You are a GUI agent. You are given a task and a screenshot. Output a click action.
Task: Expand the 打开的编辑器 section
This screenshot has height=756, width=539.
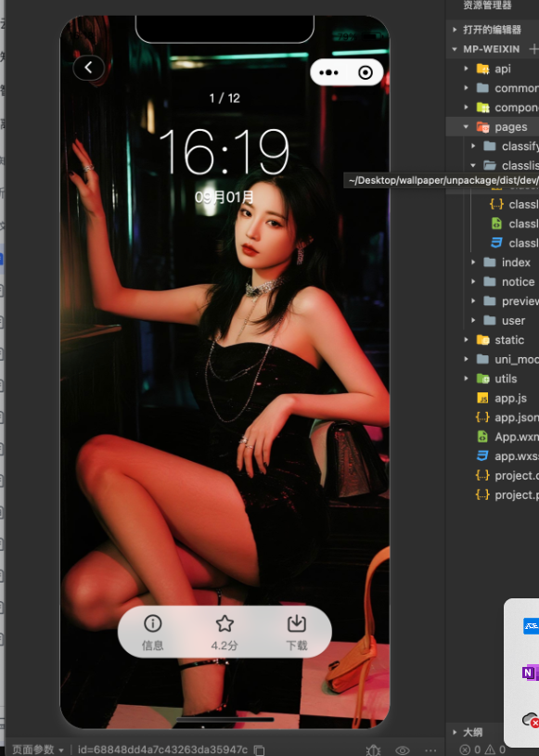point(493,30)
